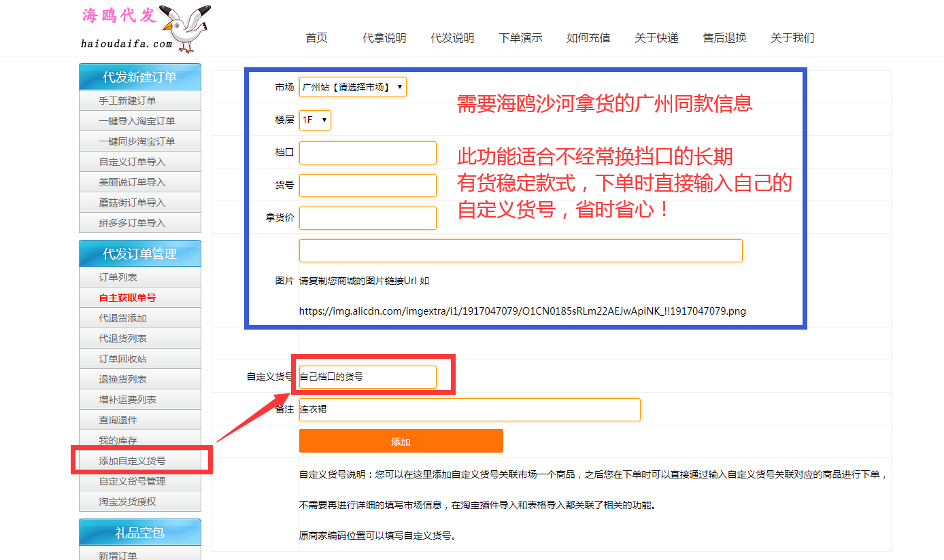Open the 如何充值 navigation link
This screenshot has width=944, height=560.
coord(588,38)
